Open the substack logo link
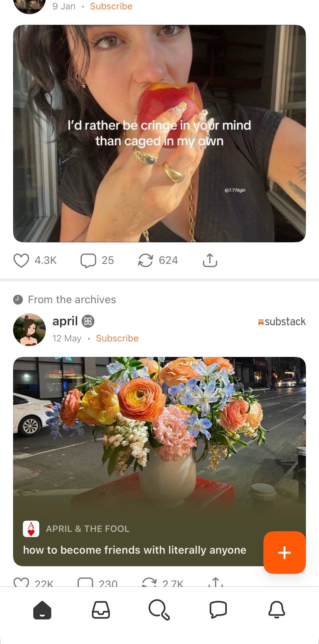This screenshot has height=644, width=319. click(282, 322)
